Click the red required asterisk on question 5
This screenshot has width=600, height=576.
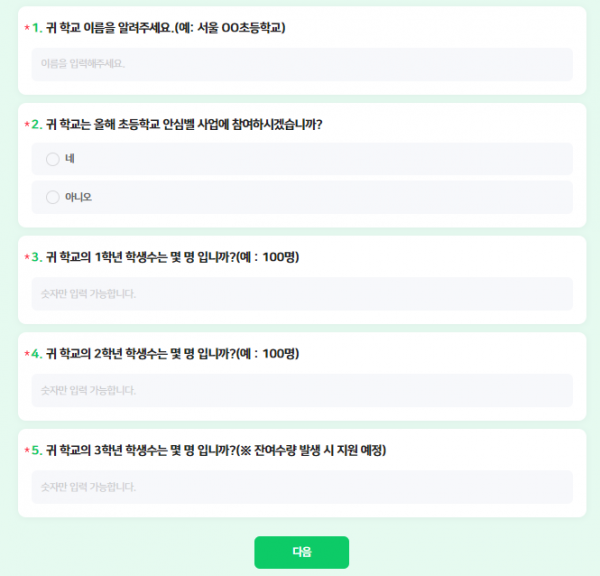[27, 451]
